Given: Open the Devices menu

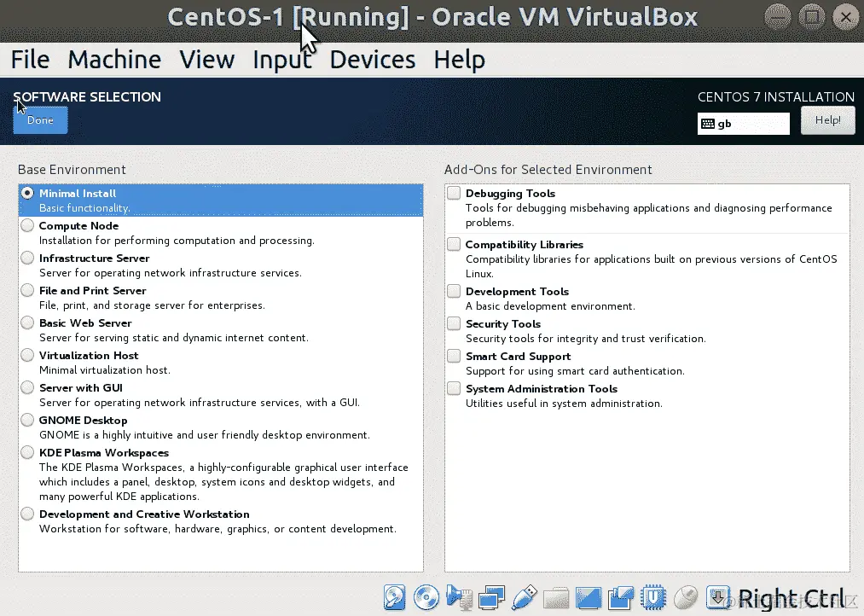Looking at the screenshot, I should [373, 60].
